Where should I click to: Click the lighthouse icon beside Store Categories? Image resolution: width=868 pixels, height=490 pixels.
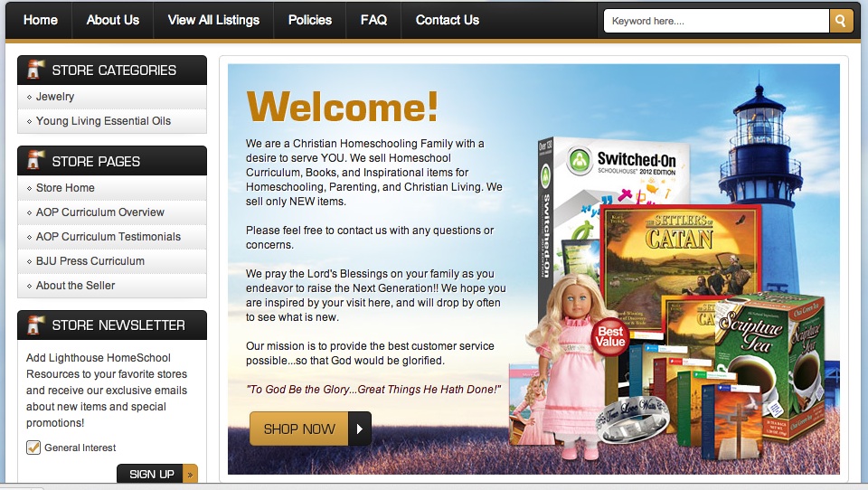coord(35,70)
